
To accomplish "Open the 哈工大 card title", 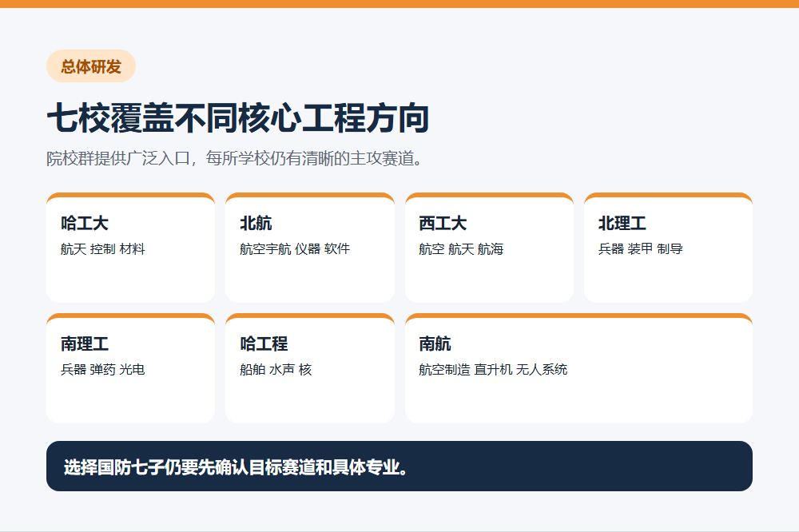I will [85, 223].
